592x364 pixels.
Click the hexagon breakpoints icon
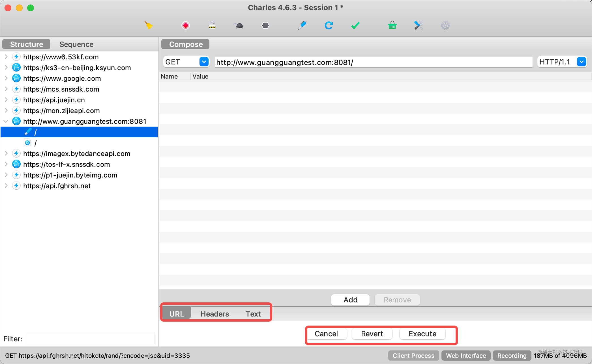coord(265,25)
